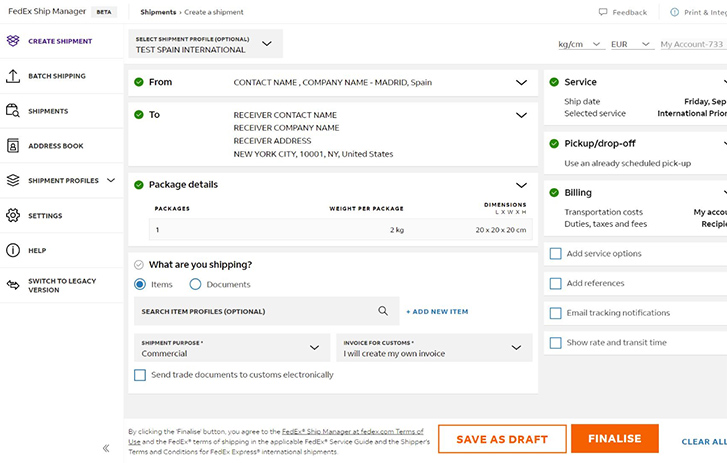727x463 pixels.
Task: Click the green check beside Billing
Action: click(x=554, y=192)
